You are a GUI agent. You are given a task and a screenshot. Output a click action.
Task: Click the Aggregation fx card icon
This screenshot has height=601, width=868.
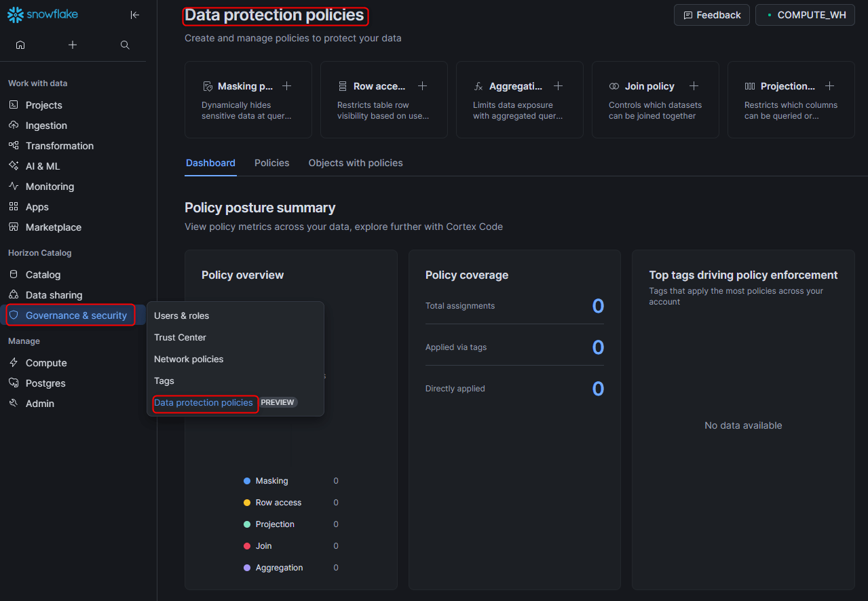click(x=478, y=87)
